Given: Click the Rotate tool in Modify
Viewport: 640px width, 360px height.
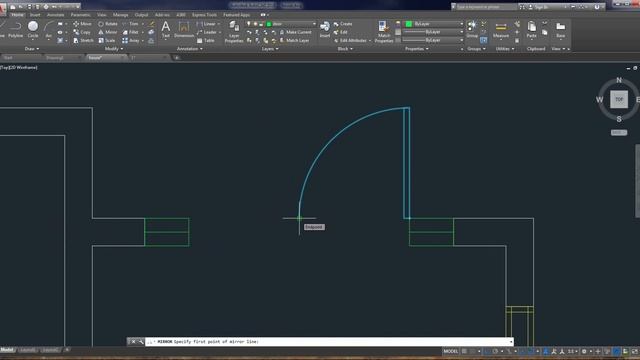Looking at the screenshot, I should click(108, 24).
